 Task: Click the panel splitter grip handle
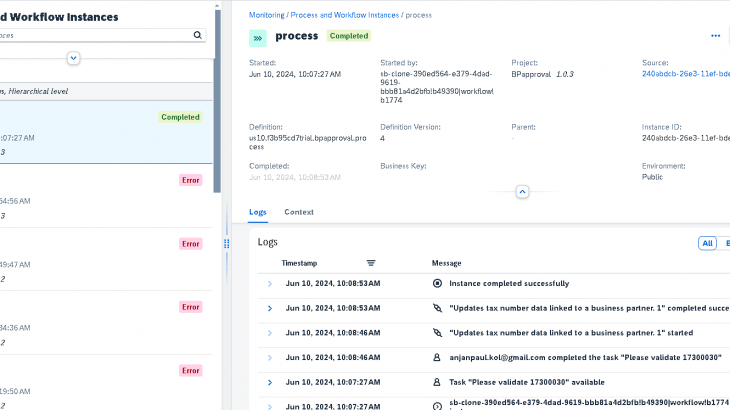point(227,244)
